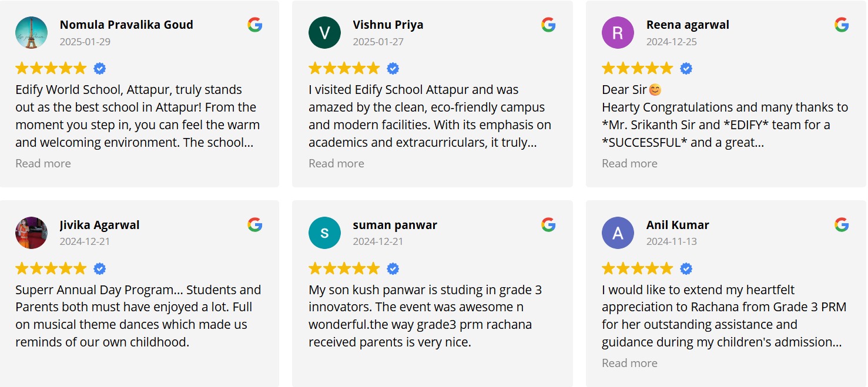
Task: Read more of Anil Kumar's review
Action: coord(629,363)
